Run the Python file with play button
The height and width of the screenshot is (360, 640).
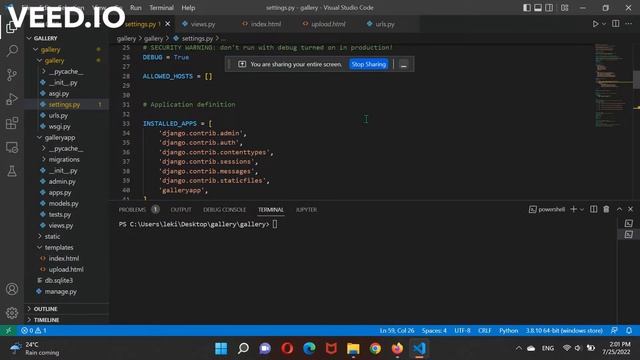pos(596,24)
